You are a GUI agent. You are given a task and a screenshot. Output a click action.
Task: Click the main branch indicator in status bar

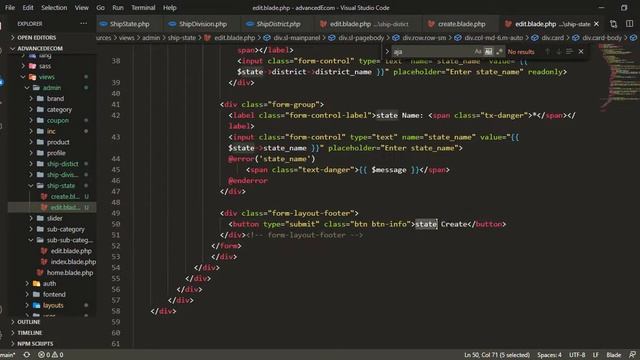coord(8,355)
